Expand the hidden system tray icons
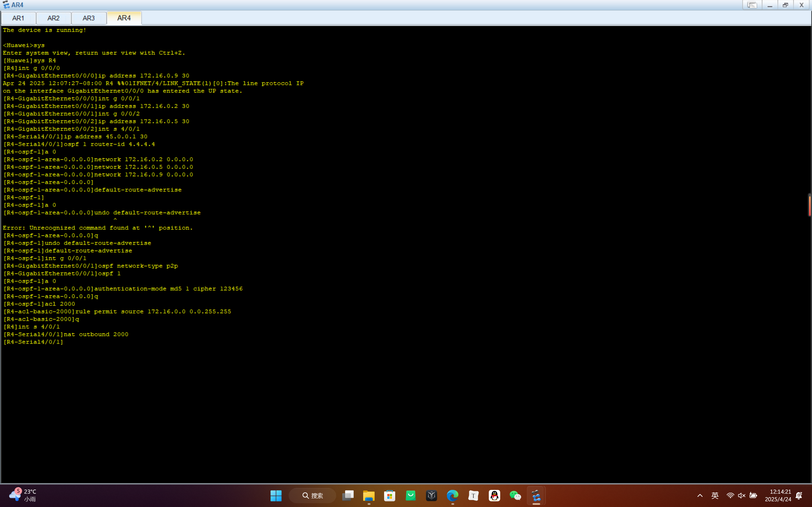This screenshot has width=812, height=507. tap(700, 496)
